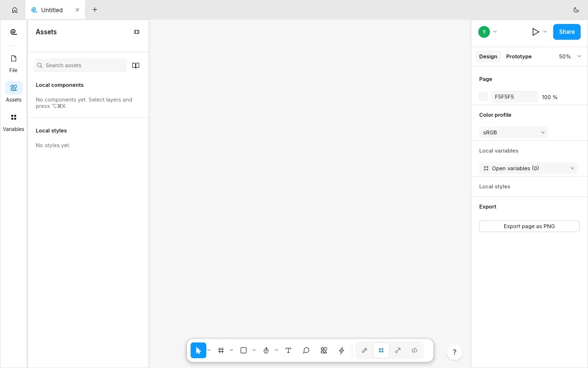588x368 pixels.
Task: Open the 50% zoom dropdown
Action: coord(570,56)
